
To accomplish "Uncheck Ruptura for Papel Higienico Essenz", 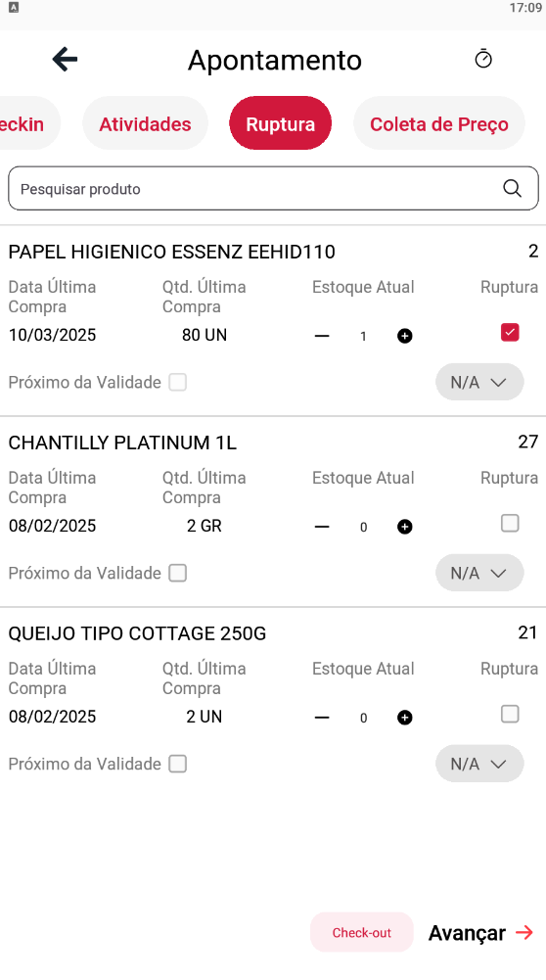I will pyautogui.click(x=510, y=333).
